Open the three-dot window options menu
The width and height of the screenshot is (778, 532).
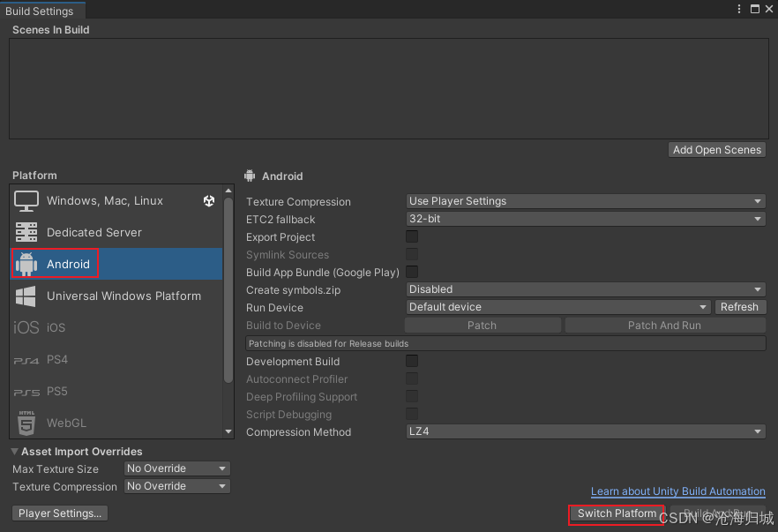point(739,9)
